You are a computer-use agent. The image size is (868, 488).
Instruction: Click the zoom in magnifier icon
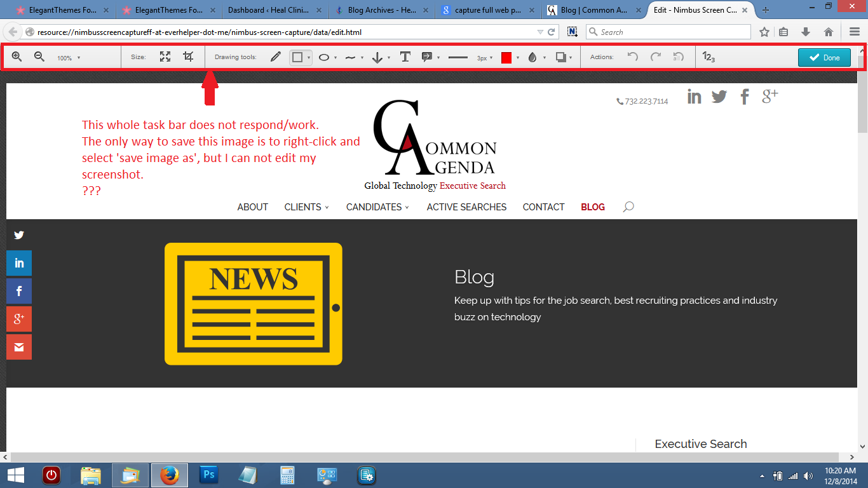pos(17,57)
